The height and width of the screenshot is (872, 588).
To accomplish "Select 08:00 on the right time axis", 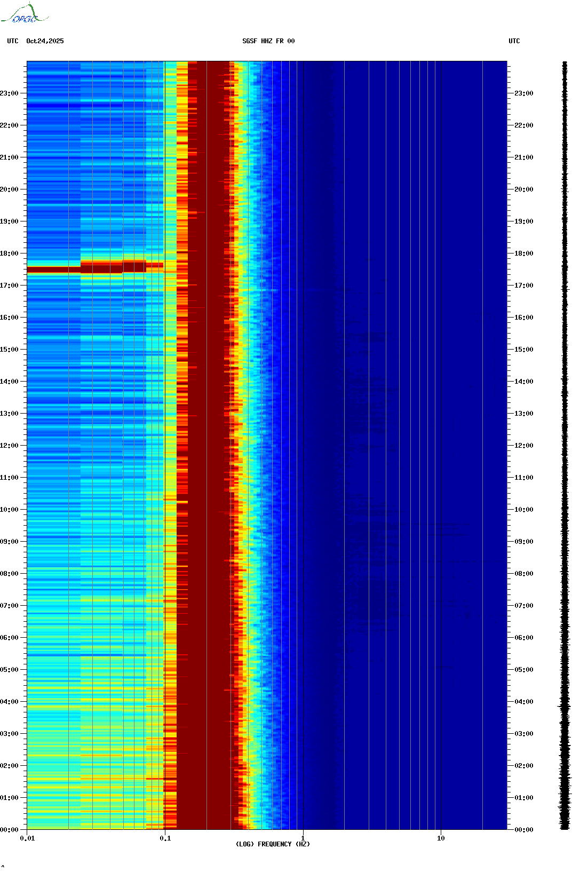I will coord(524,574).
